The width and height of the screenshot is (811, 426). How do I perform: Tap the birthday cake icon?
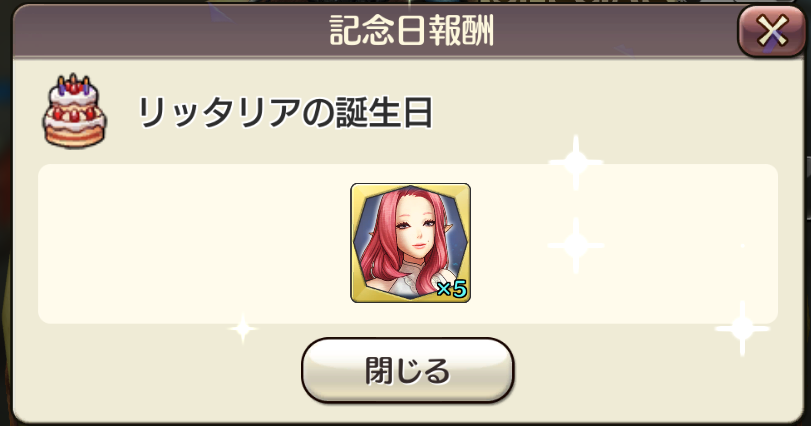(74, 111)
